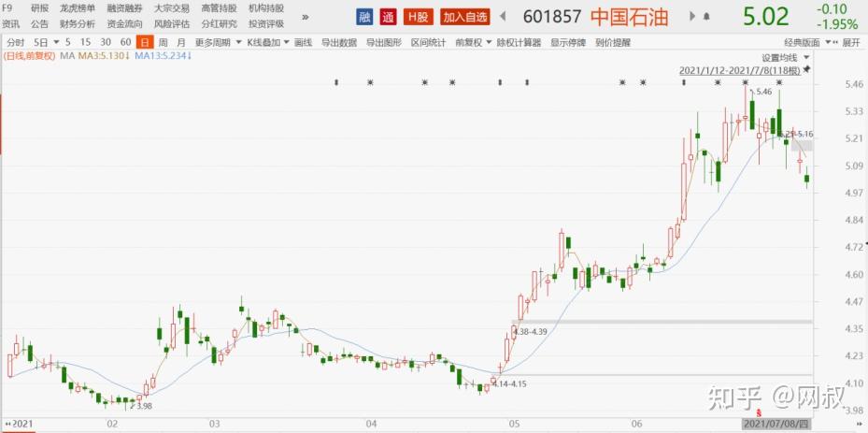
Task: Click the 2021/07/08/四 date marker
Action: pos(775,425)
